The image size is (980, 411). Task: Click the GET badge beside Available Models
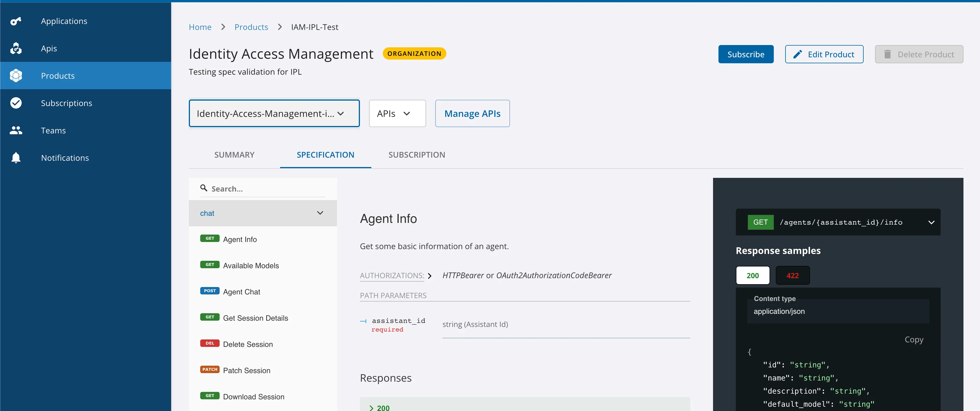click(x=210, y=264)
